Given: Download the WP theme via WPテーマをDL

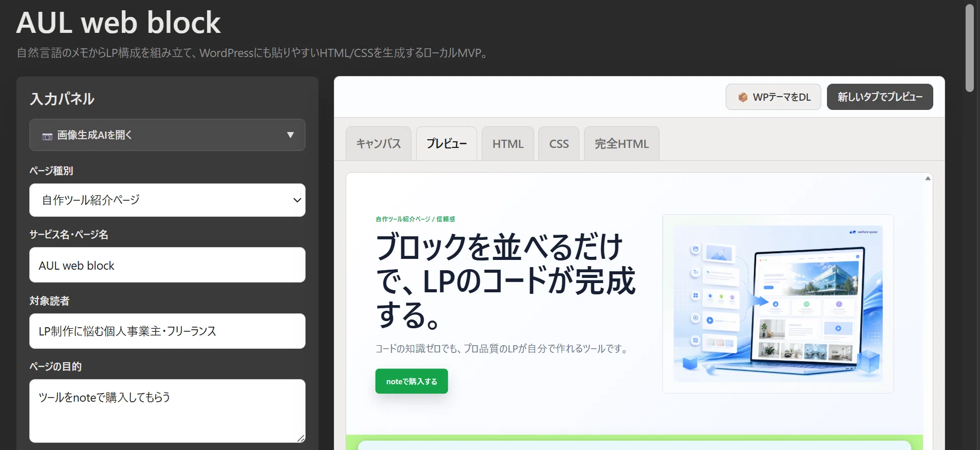Looking at the screenshot, I should (x=773, y=97).
